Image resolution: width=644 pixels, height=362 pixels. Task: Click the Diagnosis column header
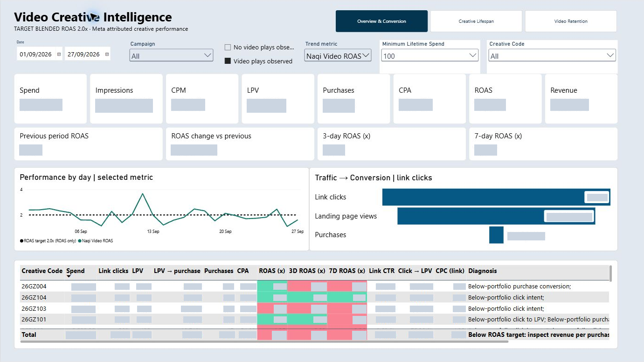(x=483, y=271)
